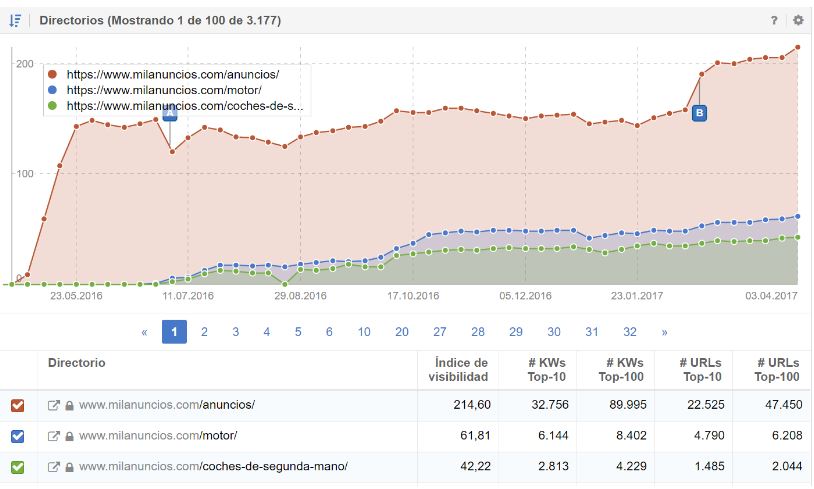Click event pin B on the chart
Screen dimensions: 814x489
coord(699,113)
